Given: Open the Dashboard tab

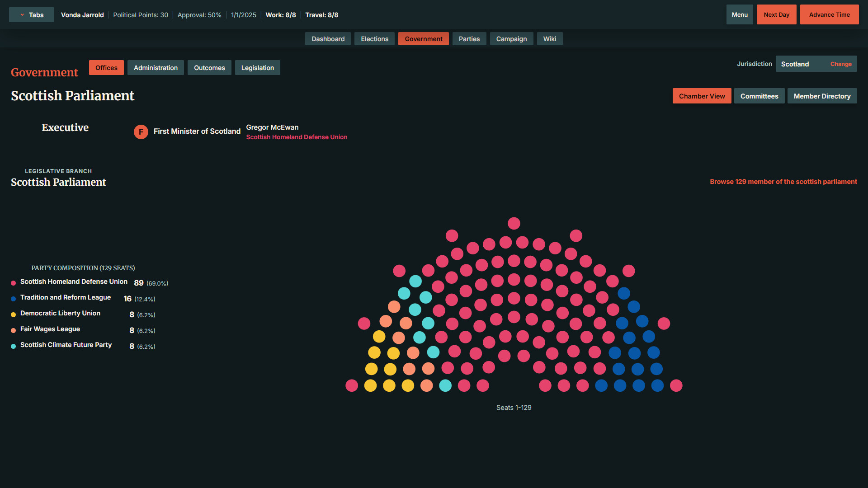Looking at the screenshot, I should [x=328, y=39].
